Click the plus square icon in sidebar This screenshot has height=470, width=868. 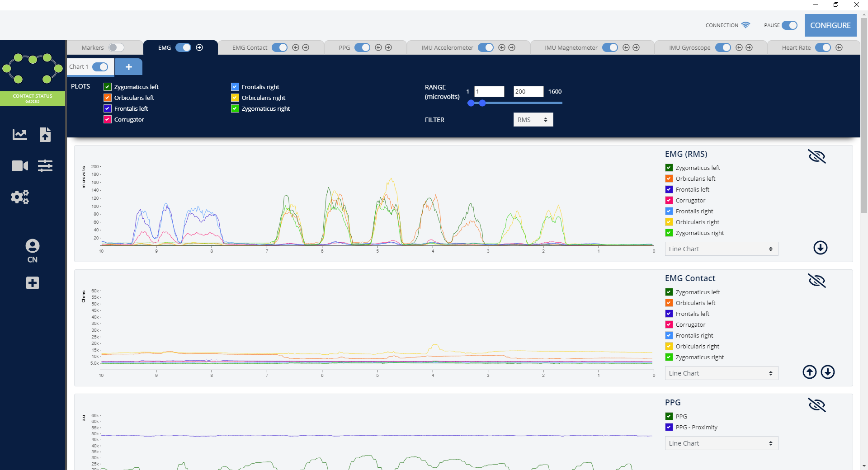(x=33, y=283)
